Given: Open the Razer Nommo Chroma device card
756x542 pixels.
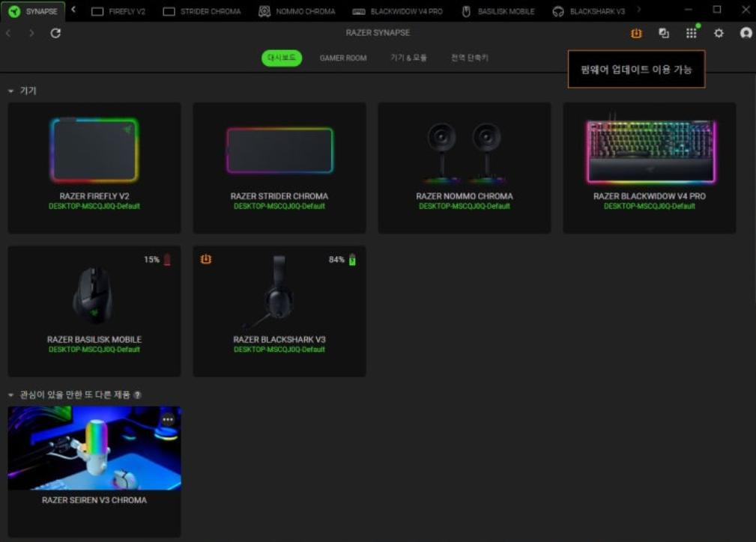Looking at the screenshot, I should (465, 168).
